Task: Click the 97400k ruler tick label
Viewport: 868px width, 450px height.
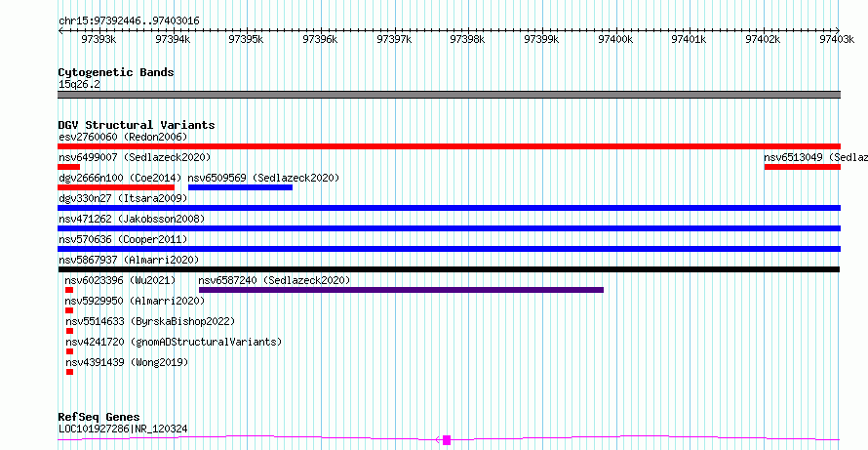Action: click(615, 39)
